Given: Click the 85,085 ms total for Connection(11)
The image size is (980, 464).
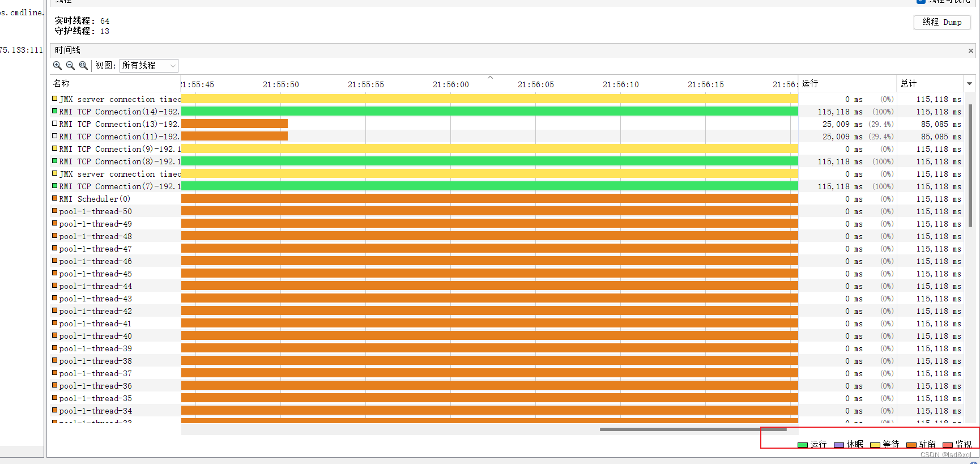Looking at the screenshot, I should [941, 137].
